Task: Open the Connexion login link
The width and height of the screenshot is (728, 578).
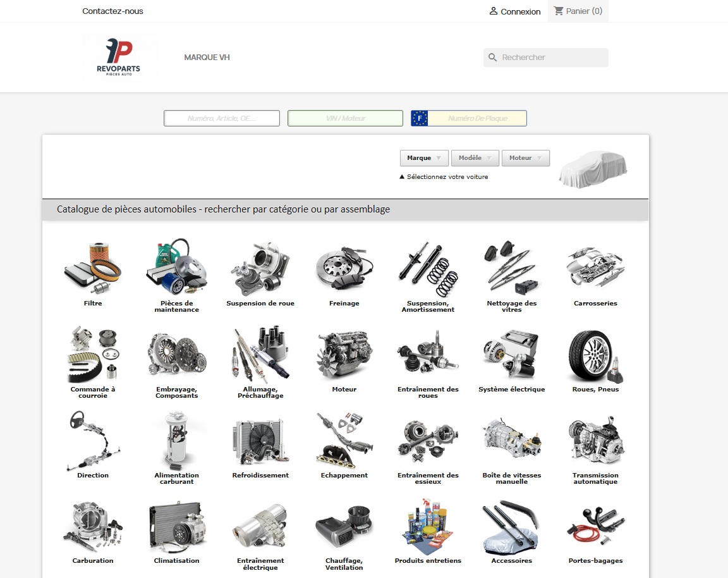Action: 514,11
